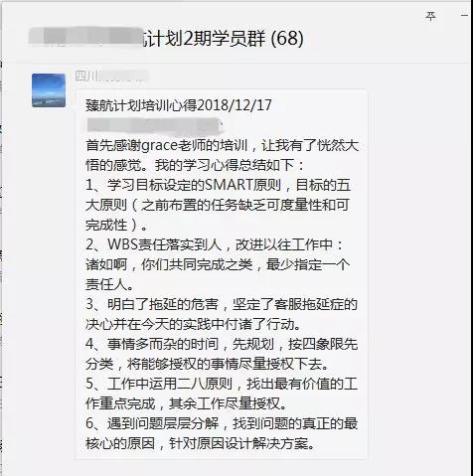This screenshot has height=476, width=473.
Task: Click point 3 about 拖延的危害
Action: (222, 304)
